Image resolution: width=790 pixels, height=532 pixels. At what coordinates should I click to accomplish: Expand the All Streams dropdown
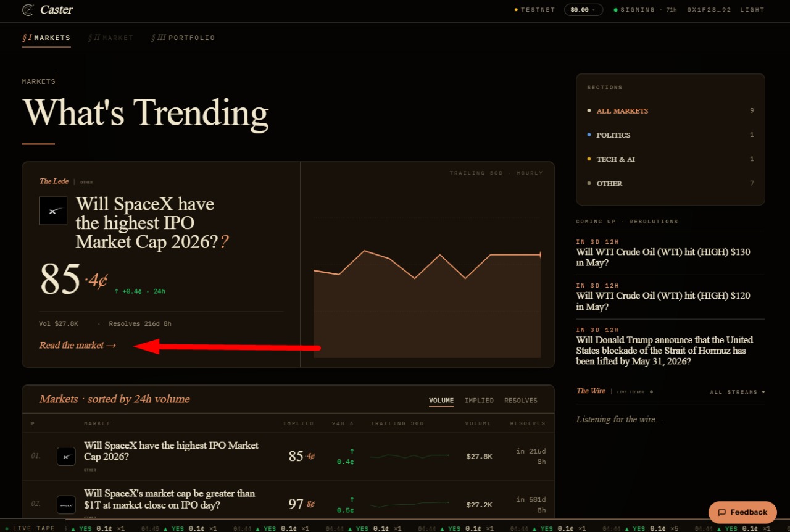pos(738,392)
